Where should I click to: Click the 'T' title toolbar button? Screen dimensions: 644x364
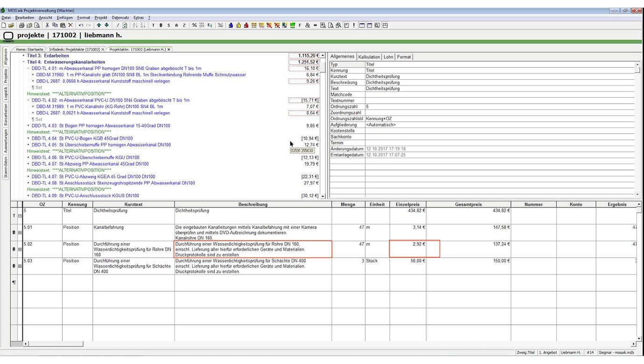pyautogui.click(x=153, y=25)
